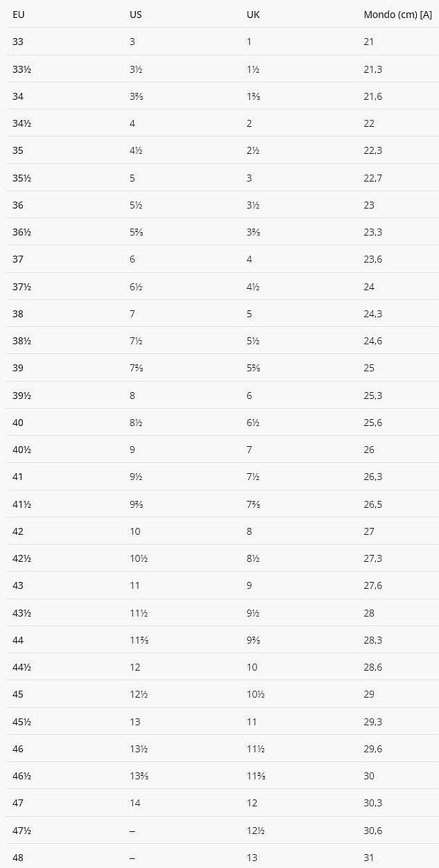The image size is (439, 868).
Task: Click US size 14 cell
Action: pos(135,803)
